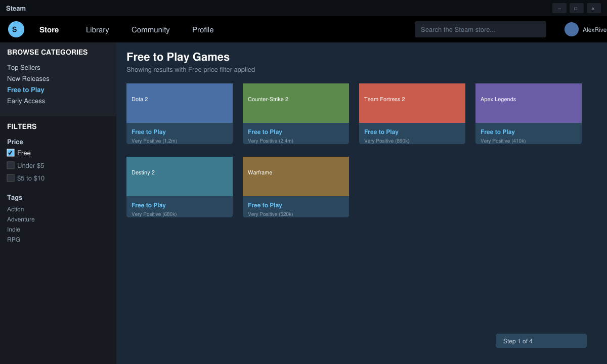Go to the Store tab
The width and height of the screenshot is (607, 364).
coord(49,30)
